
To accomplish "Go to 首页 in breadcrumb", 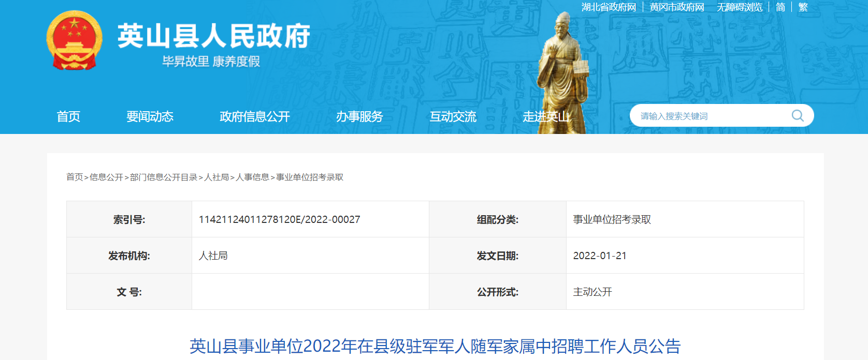I will coord(75,177).
